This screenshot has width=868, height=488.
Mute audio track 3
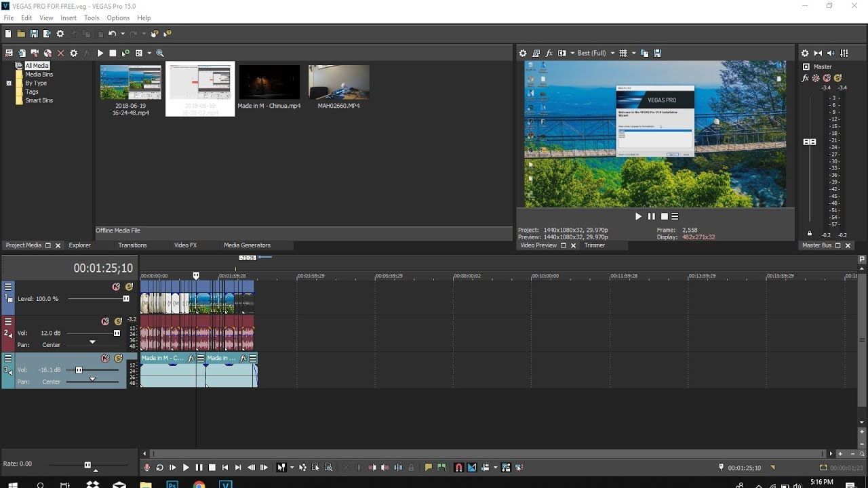click(105, 358)
